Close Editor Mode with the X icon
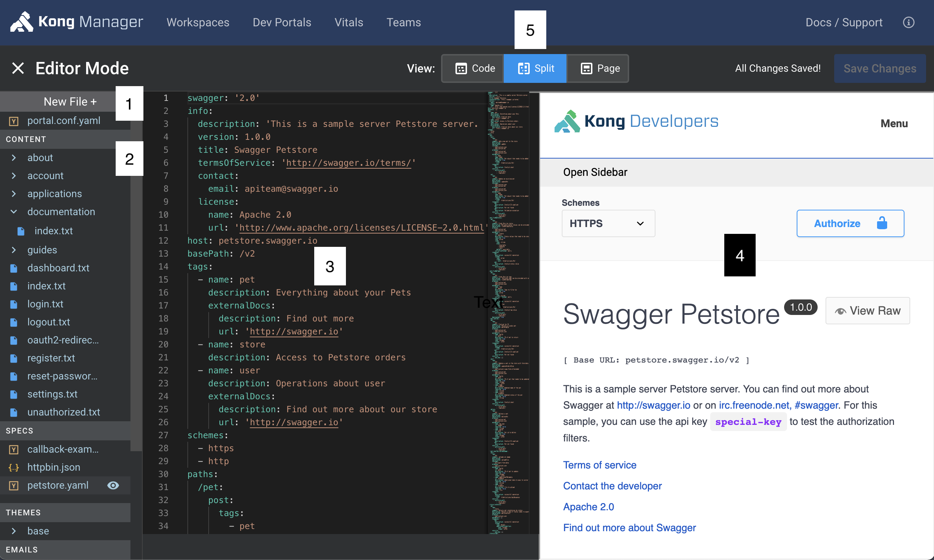 (18, 68)
